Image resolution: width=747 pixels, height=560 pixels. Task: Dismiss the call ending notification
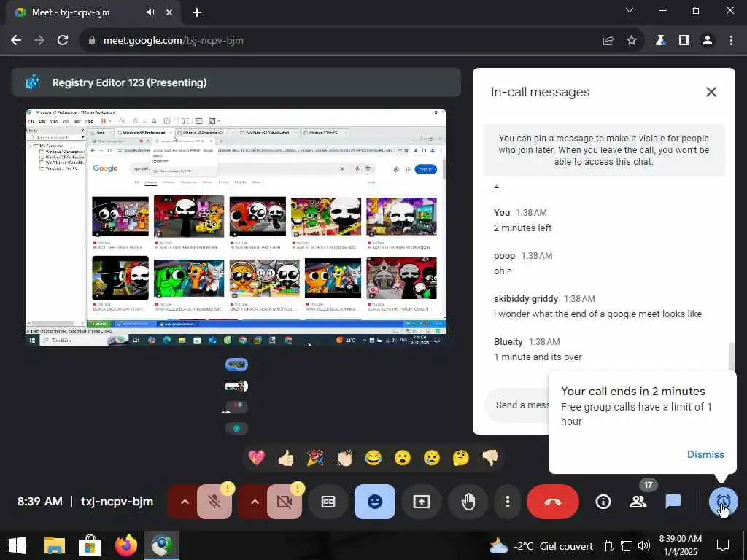click(705, 454)
